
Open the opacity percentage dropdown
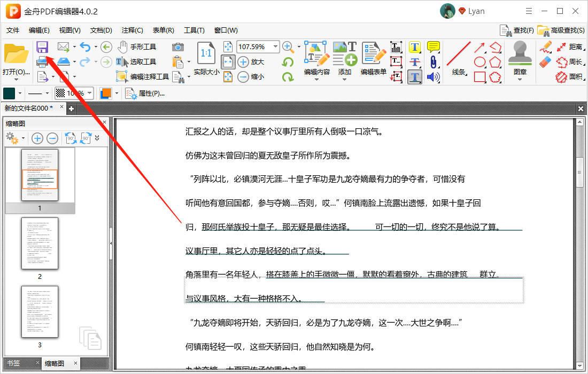(90, 93)
